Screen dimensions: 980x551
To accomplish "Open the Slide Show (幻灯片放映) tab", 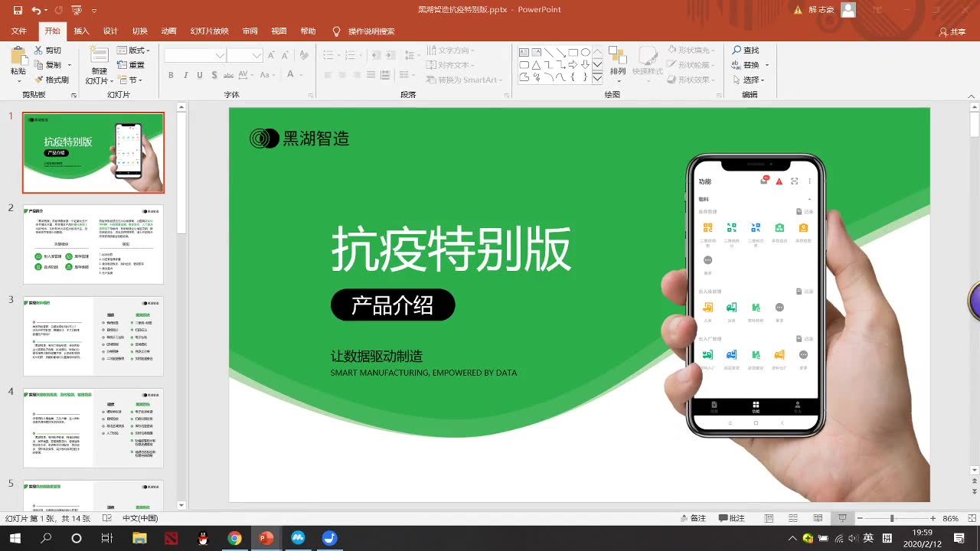I will click(209, 31).
